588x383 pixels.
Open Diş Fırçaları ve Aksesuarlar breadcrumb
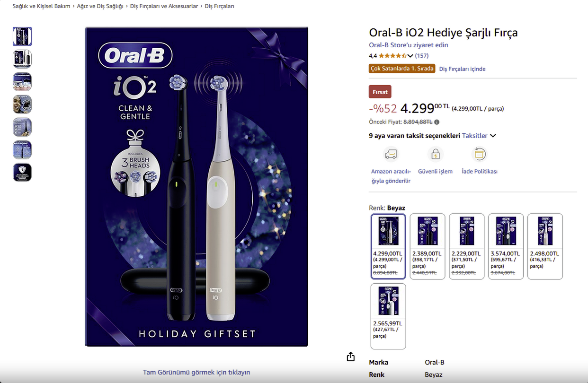[164, 6]
